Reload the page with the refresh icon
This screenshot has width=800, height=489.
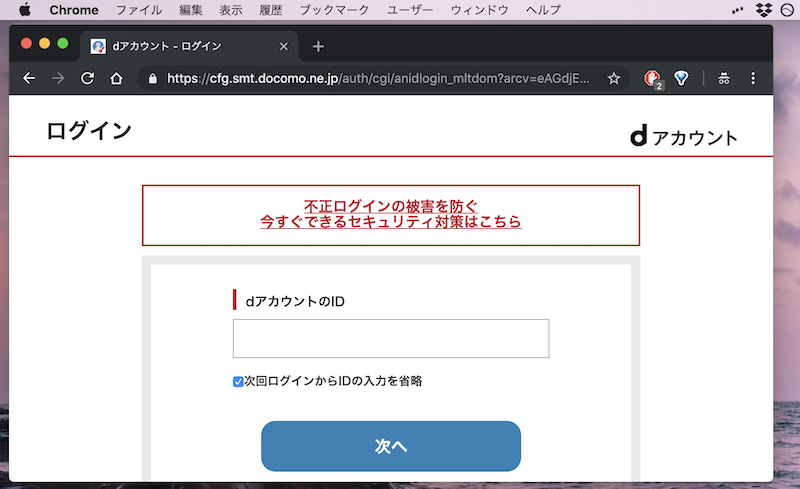click(87, 78)
